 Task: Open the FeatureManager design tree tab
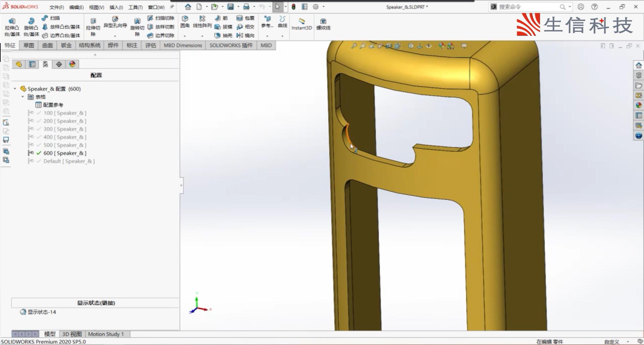pyautogui.click(x=19, y=64)
